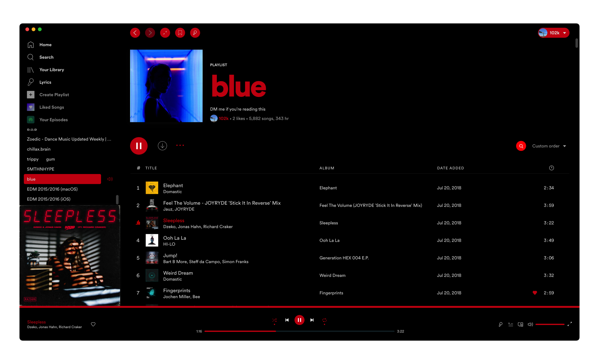Go to Your Library in sidebar
The height and width of the screenshot is (364, 599).
tap(52, 70)
